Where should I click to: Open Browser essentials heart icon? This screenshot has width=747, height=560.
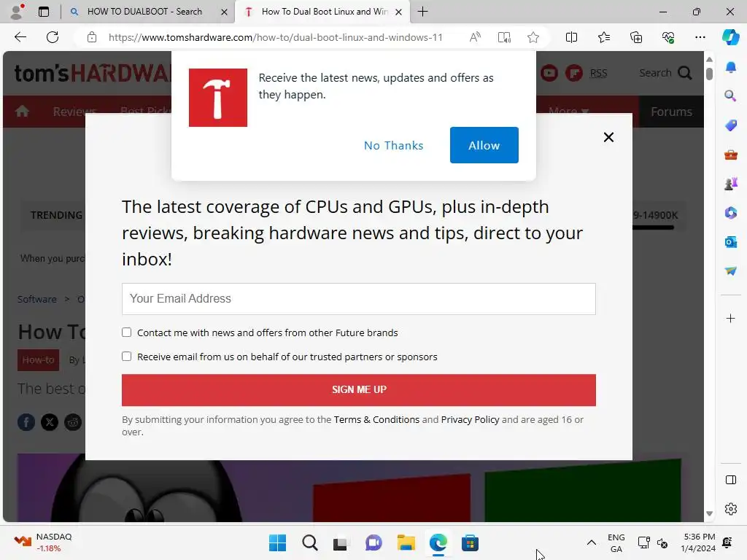coord(668,37)
